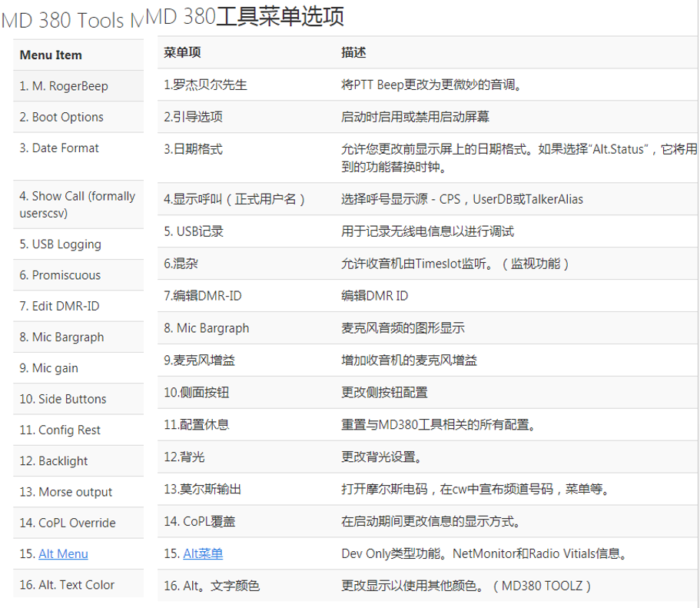Select the '10. Side Buttons' item
Viewport: 700px width, 608px height.
tap(63, 399)
